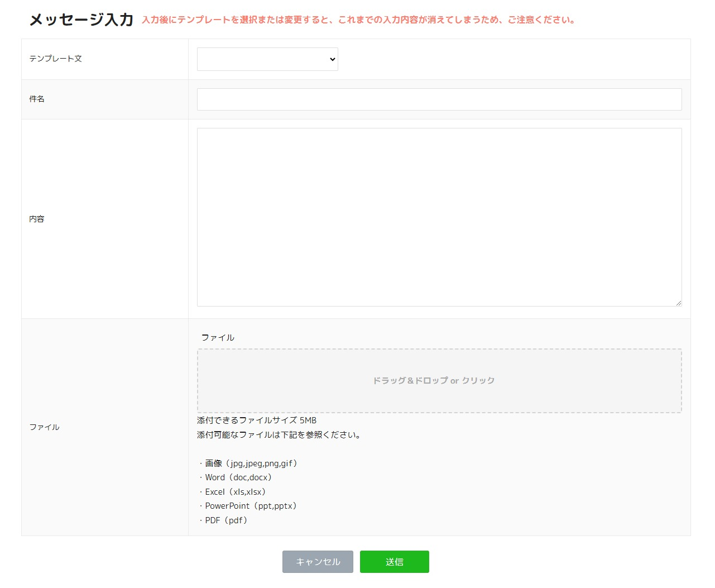Click the PowerPoint（ppt,pptx） line
This screenshot has height=588, width=715.
[x=248, y=506]
